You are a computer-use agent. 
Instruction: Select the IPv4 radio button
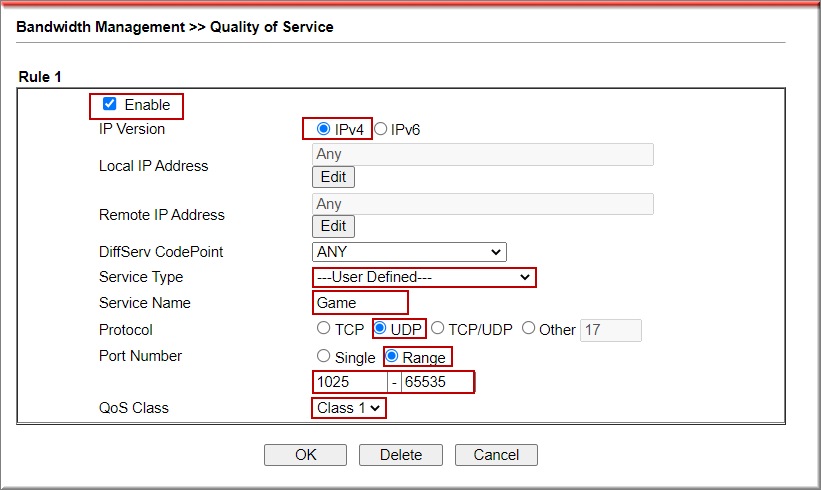[323, 129]
